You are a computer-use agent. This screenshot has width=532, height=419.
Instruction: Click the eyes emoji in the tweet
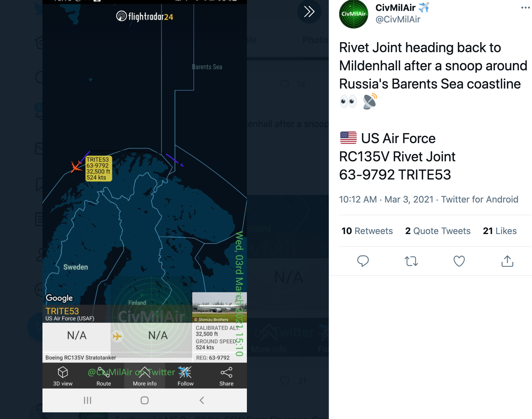click(x=348, y=101)
